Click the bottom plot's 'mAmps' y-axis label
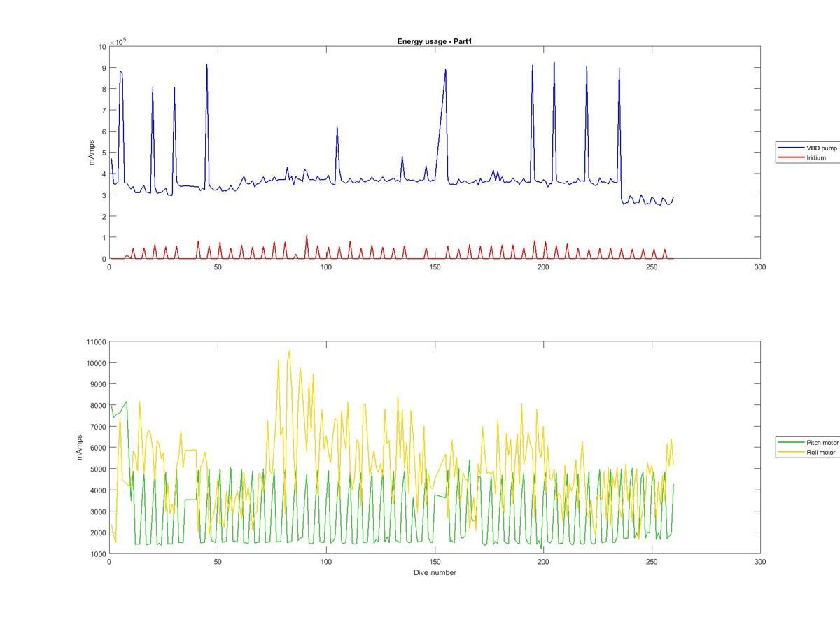Image resolution: width=840 pixels, height=622 pixels. pos(80,448)
